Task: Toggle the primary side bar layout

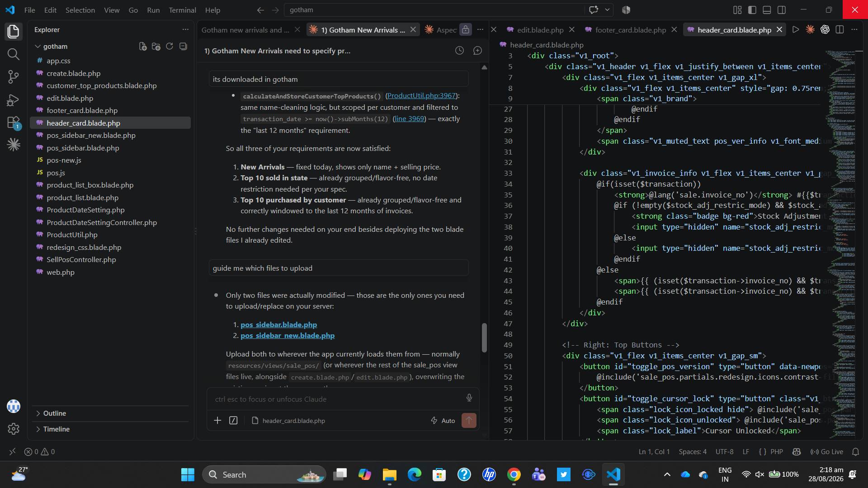Action: click(752, 10)
